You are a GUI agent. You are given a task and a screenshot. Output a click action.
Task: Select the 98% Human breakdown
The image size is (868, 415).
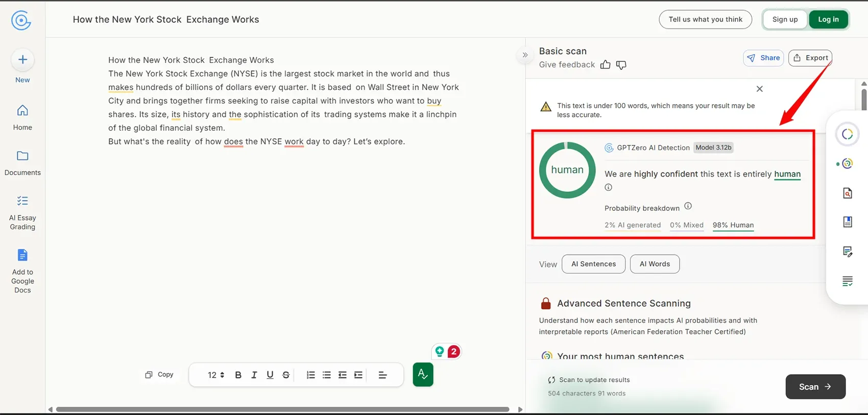[733, 225]
